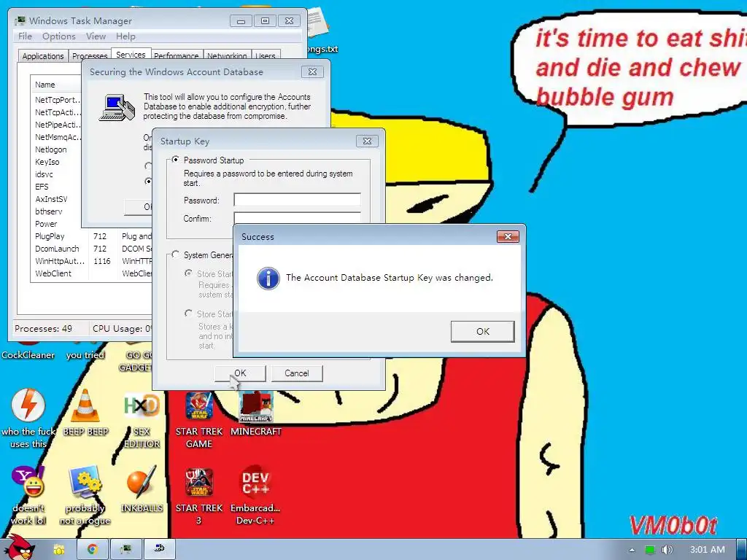Image resolution: width=747 pixels, height=560 pixels.
Task: Open the View menu in Task Manager
Action: pyautogui.click(x=96, y=36)
